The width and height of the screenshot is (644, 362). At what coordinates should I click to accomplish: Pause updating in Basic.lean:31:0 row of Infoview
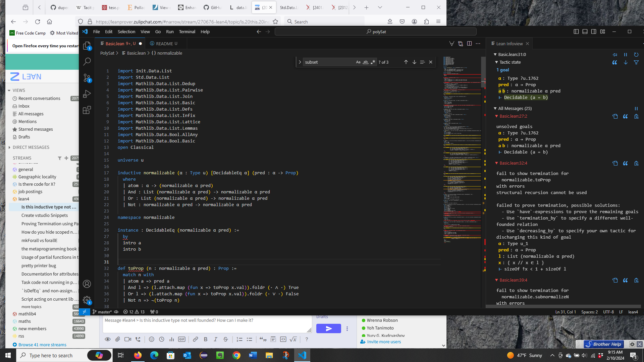(x=626, y=55)
